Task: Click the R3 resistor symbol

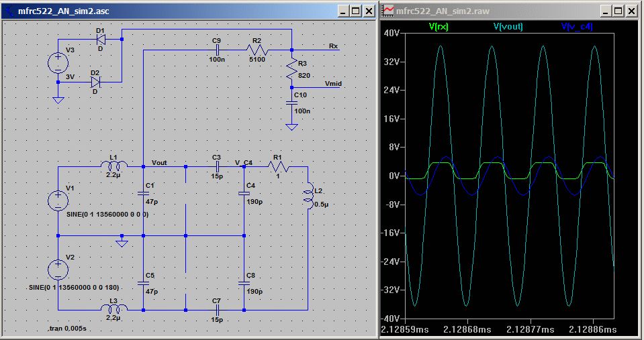Action: click(x=291, y=68)
